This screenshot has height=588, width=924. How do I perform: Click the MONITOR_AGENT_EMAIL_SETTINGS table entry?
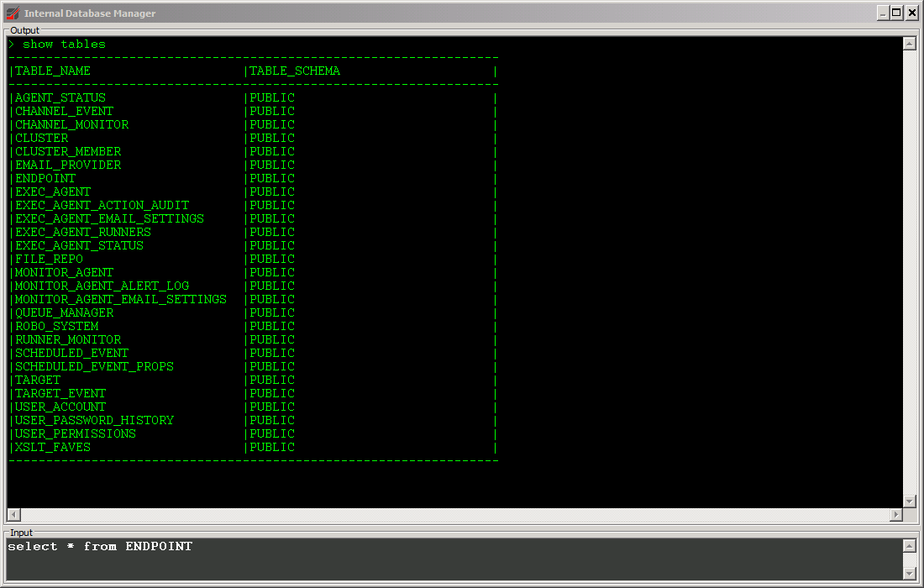click(x=121, y=299)
